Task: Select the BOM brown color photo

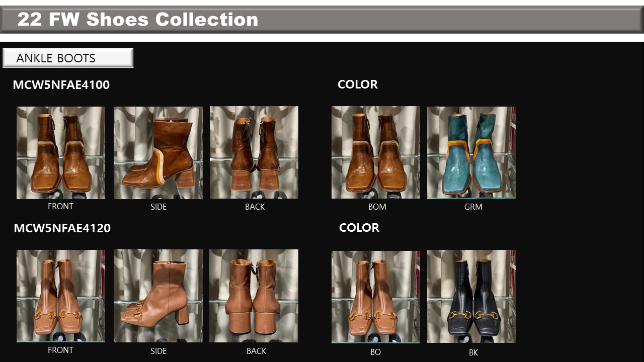Action: (376, 152)
